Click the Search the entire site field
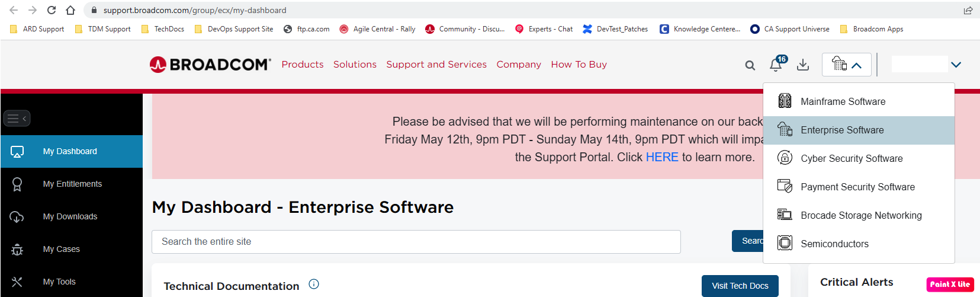 (x=416, y=242)
